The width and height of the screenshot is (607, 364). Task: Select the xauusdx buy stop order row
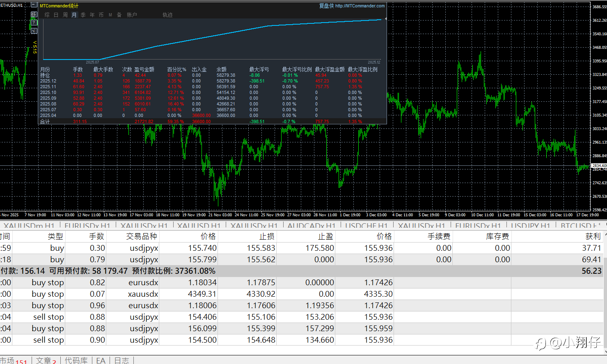point(144,294)
